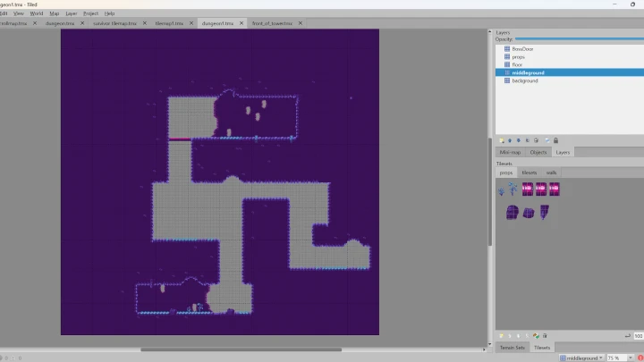Click the remove layer trash icon
Image resolution: width=644 pixels, height=362 pixels.
(537, 140)
